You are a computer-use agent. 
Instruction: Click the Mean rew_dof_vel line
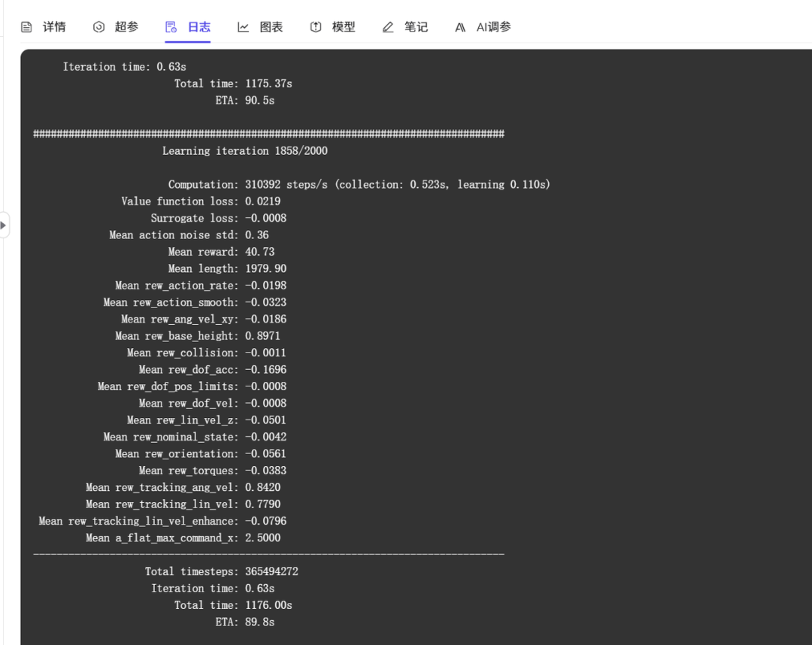coord(212,403)
